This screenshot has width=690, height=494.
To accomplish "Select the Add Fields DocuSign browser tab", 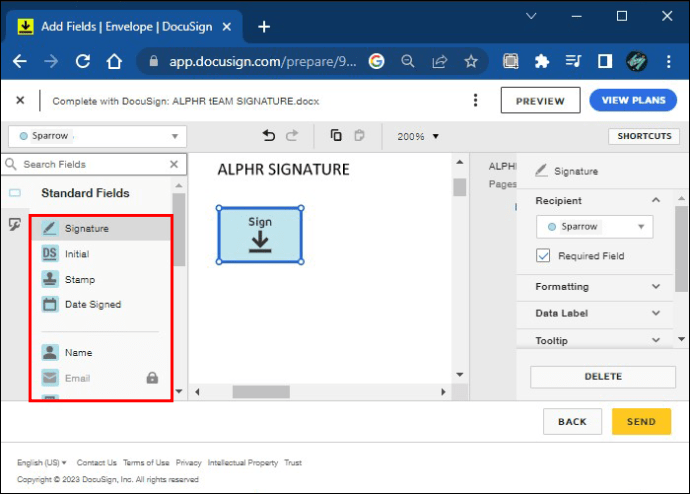I will (123, 27).
